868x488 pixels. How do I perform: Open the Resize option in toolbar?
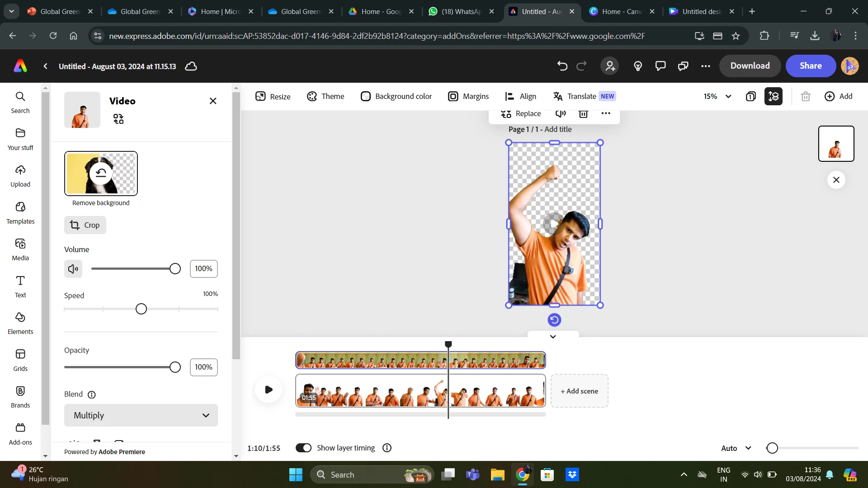click(273, 96)
